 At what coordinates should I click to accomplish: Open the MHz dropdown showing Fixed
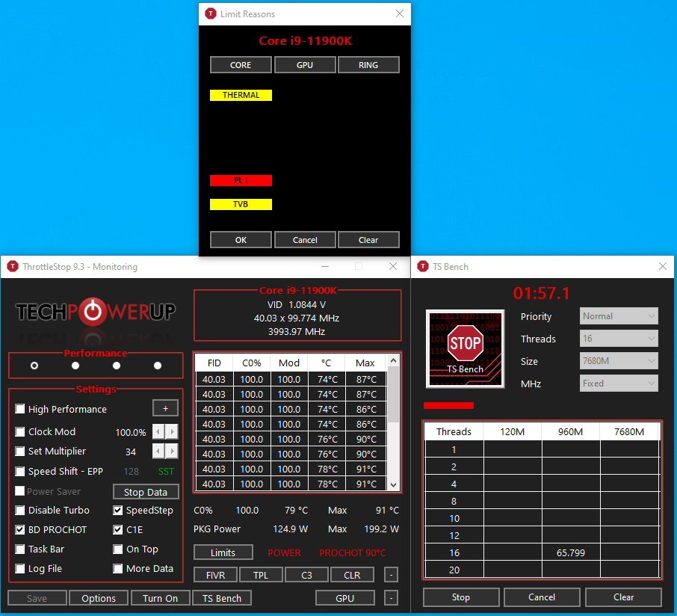click(619, 384)
